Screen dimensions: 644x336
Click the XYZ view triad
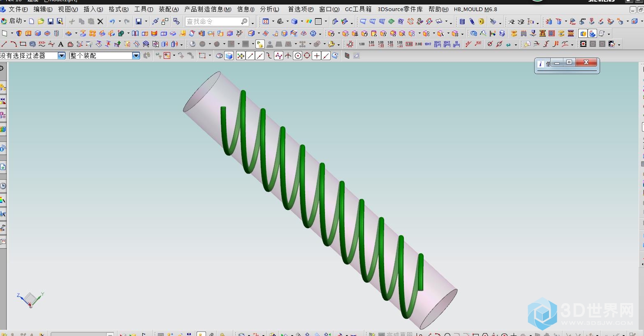30,299
